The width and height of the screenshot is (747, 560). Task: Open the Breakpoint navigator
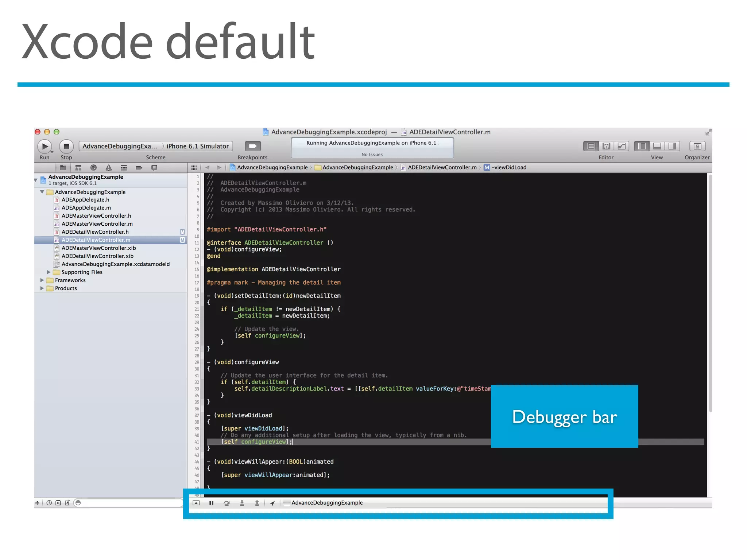[x=139, y=168]
